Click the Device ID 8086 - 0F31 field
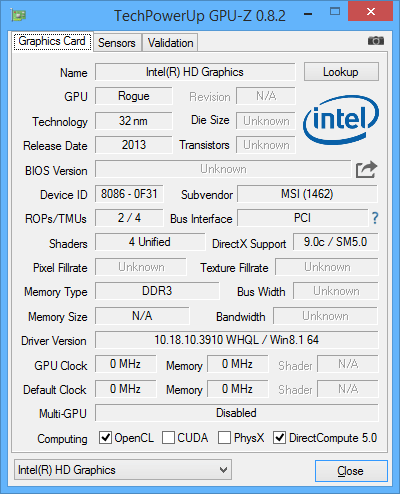400x494 pixels. pos(129,194)
